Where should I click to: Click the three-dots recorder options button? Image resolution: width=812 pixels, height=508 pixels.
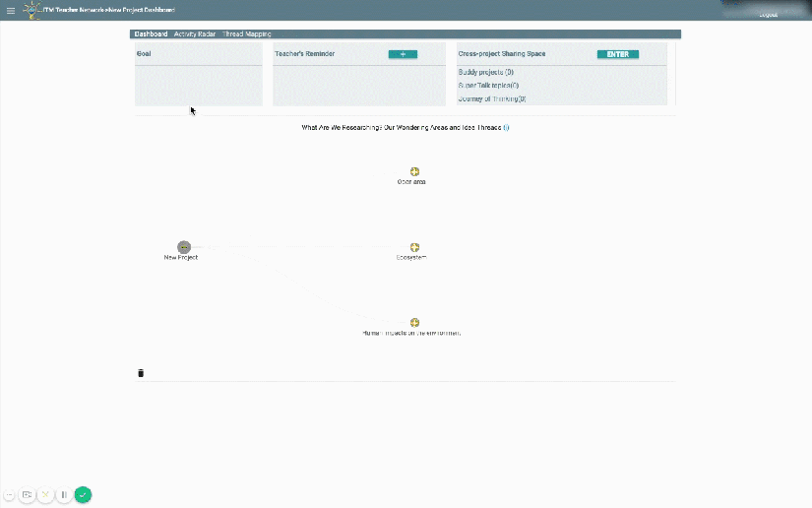[x=9, y=495]
